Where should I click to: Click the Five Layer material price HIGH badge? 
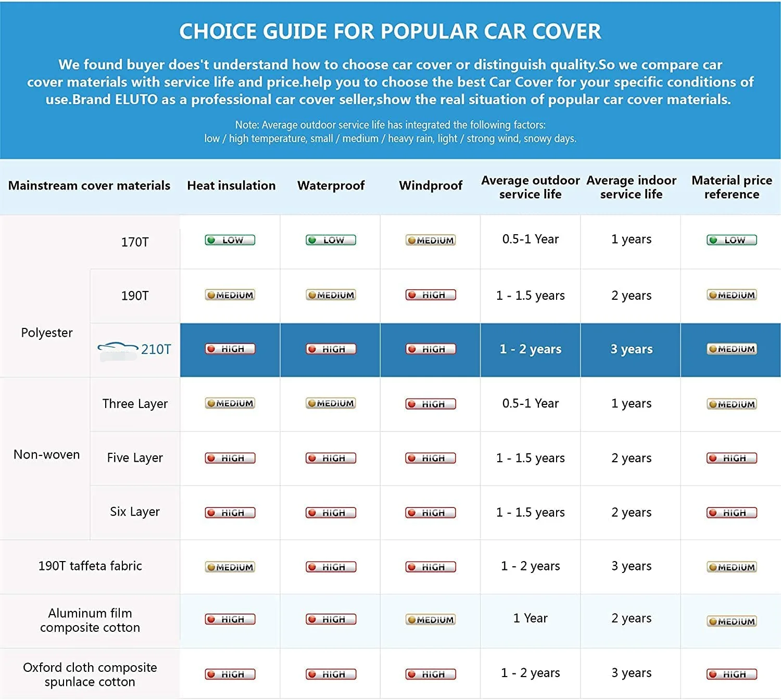(732, 458)
